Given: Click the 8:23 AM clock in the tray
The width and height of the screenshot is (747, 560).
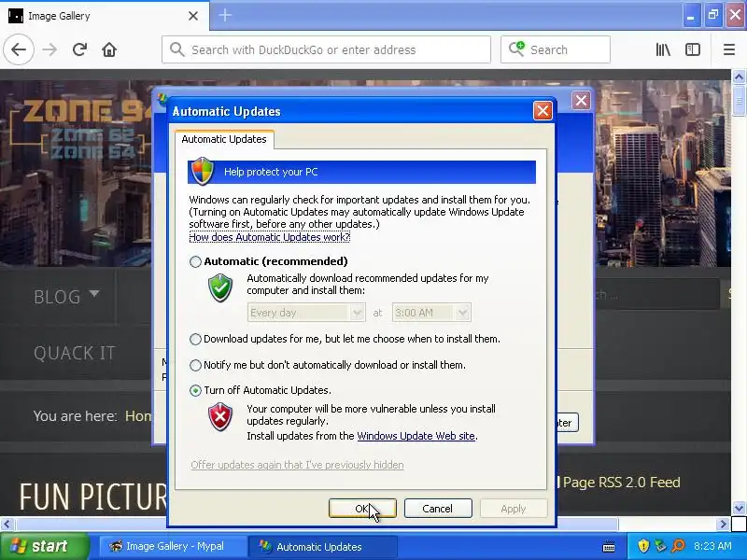Looking at the screenshot, I should click(x=712, y=546).
